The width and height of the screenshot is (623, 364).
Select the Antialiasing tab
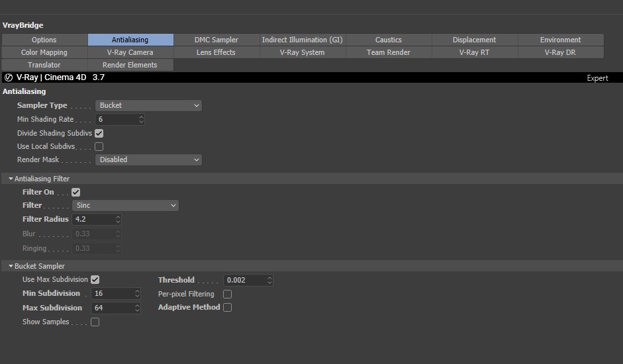coord(130,40)
